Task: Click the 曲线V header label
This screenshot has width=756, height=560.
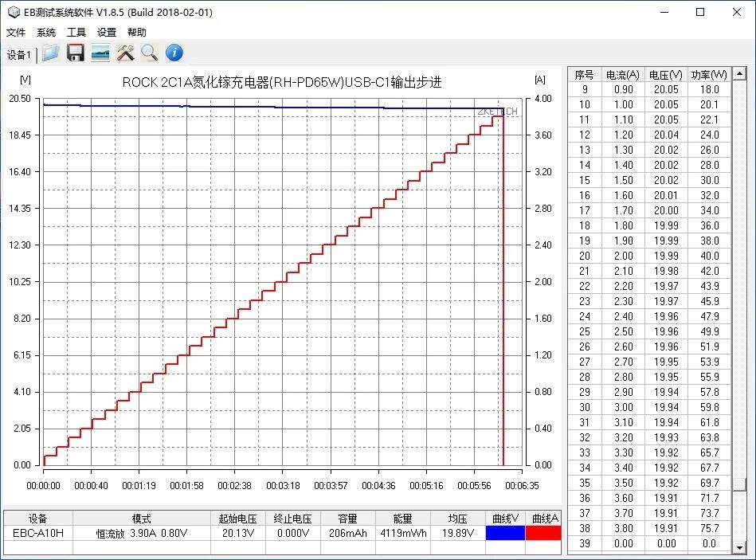Action: click(x=505, y=519)
